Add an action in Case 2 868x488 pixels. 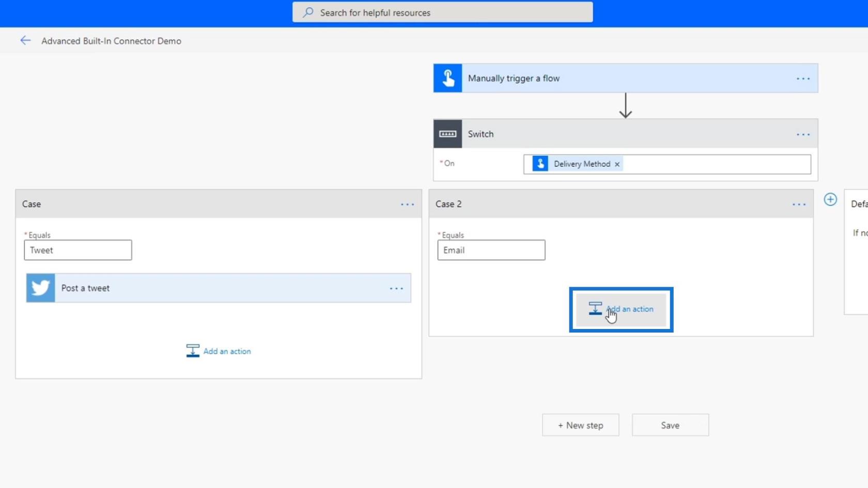click(x=621, y=309)
